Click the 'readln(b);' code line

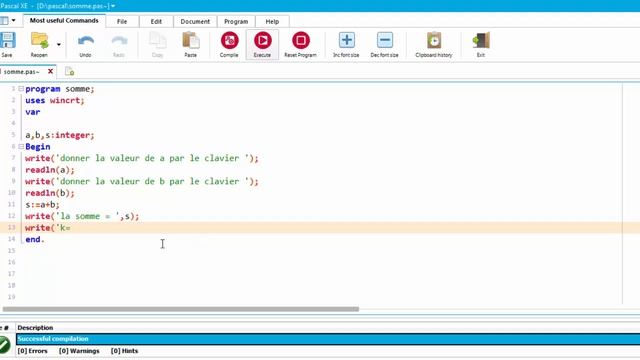50,193
